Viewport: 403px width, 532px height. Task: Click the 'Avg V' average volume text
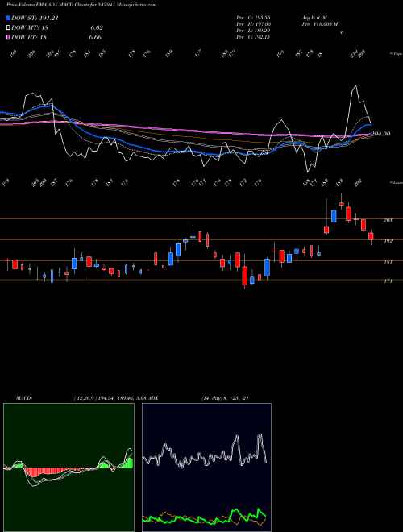pyautogui.click(x=314, y=17)
